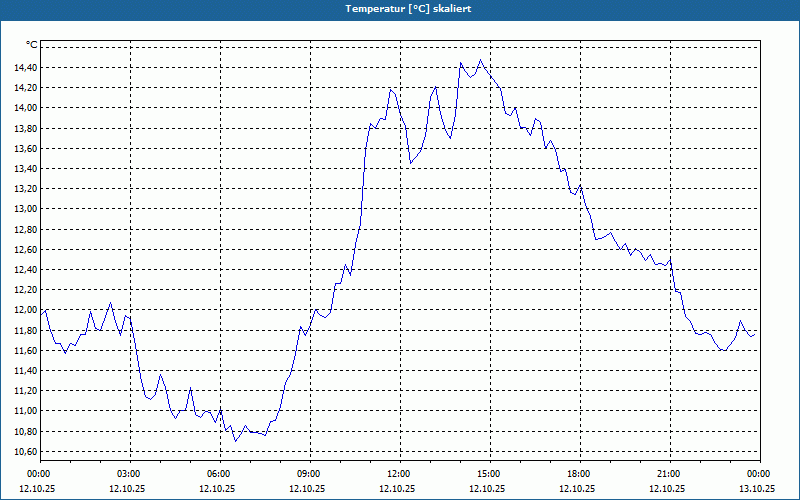Click the curve peak just before 12:00

click(x=391, y=89)
